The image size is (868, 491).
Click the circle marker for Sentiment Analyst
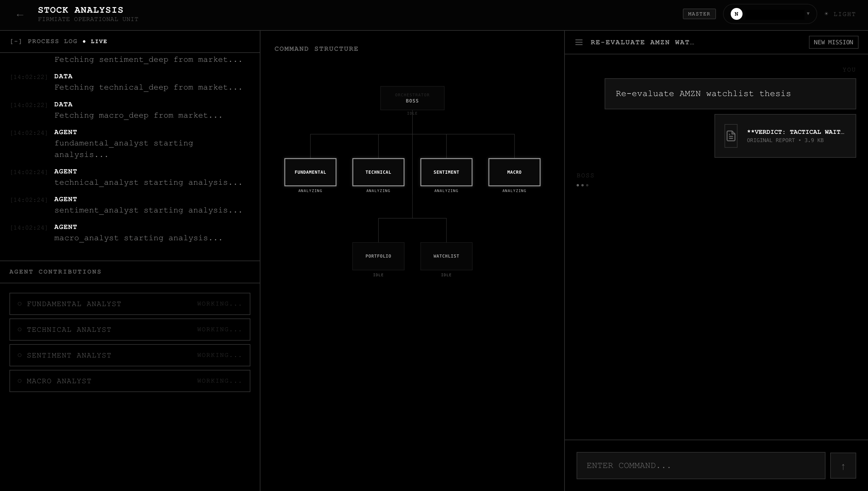click(19, 355)
